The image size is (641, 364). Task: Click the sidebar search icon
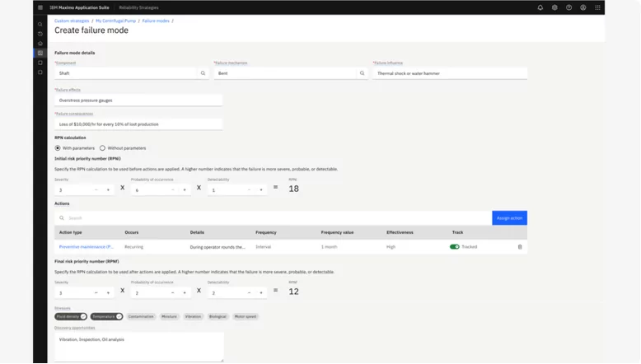coord(40,24)
